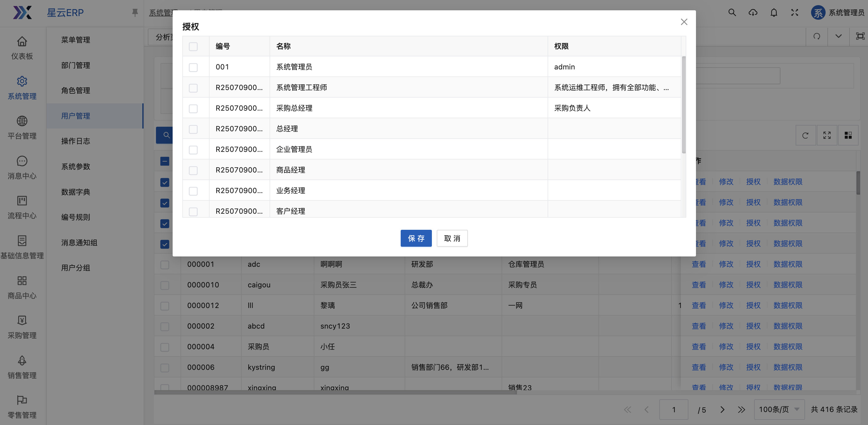Click the 取消 button
The height and width of the screenshot is (425, 868).
(x=452, y=239)
